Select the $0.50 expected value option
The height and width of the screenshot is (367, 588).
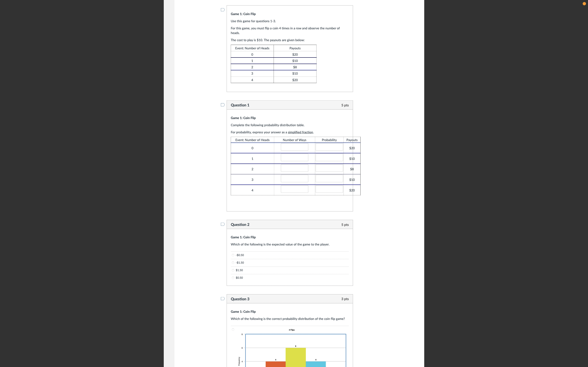coord(233,278)
